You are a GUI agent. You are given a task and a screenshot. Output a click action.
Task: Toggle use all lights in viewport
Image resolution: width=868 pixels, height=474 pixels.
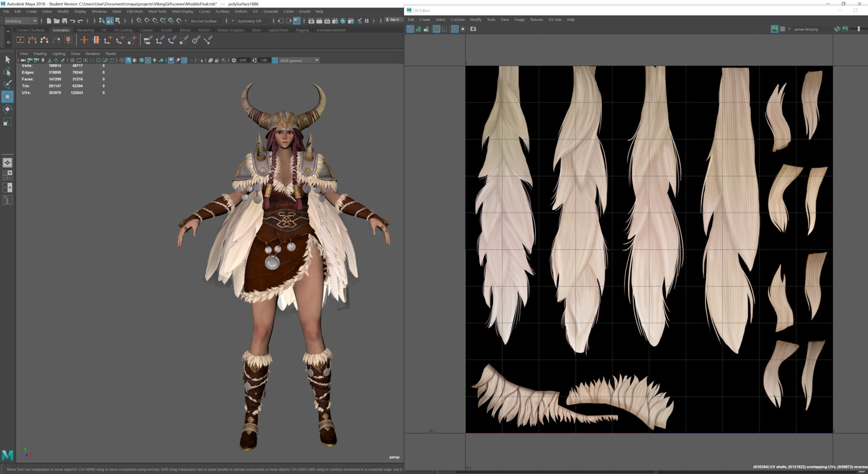tap(155, 60)
